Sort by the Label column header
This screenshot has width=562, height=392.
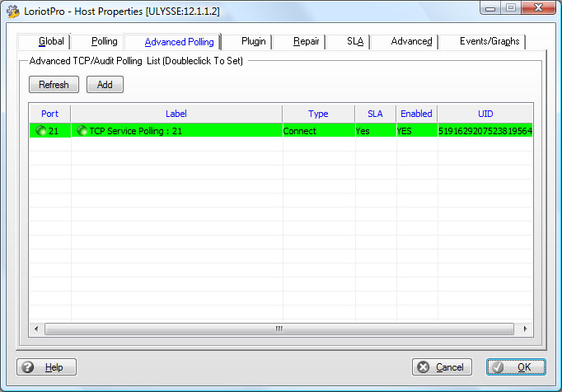(x=176, y=114)
